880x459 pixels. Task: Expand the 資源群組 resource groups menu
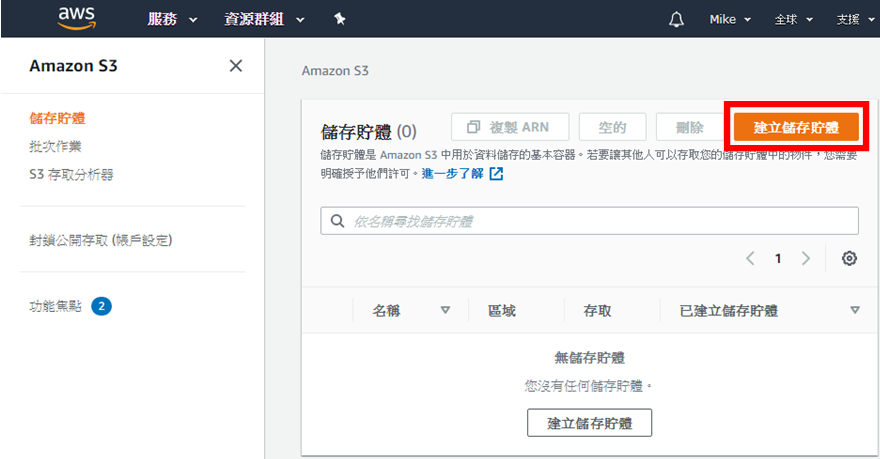264,20
